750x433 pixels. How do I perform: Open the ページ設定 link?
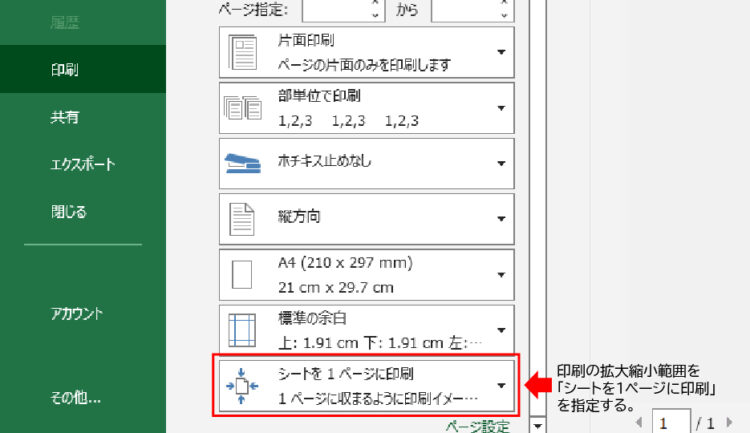click(x=478, y=426)
